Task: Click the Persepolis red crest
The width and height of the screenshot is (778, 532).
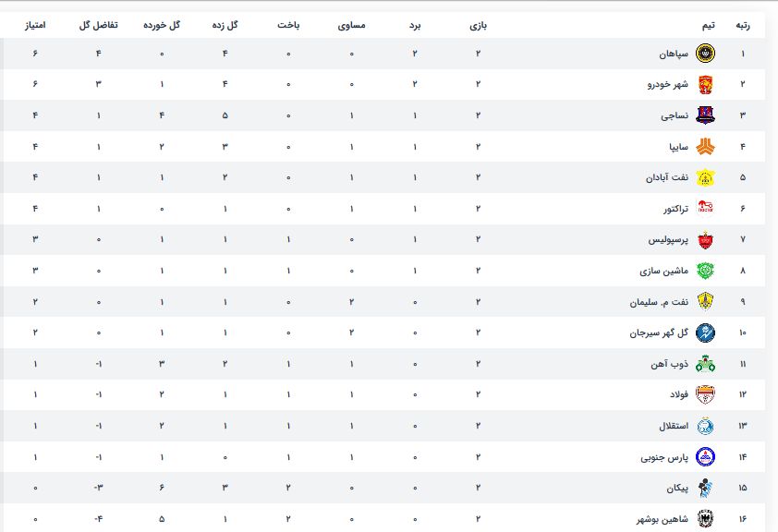Action: point(705,239)
